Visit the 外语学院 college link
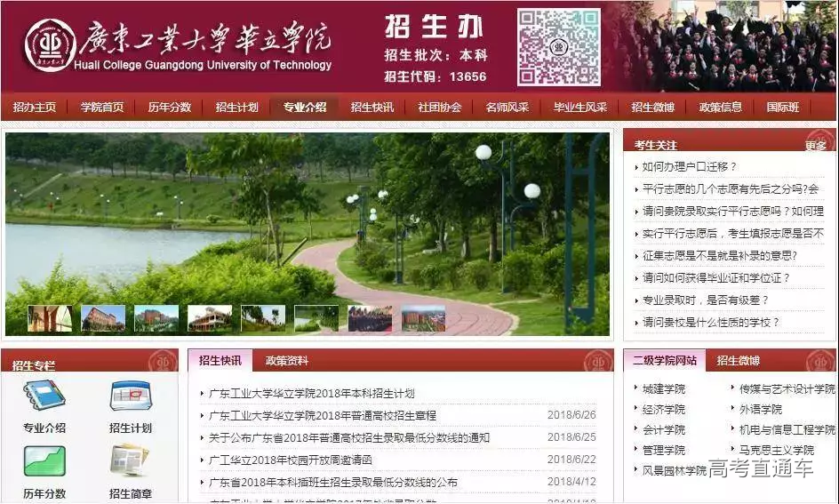This screenshot has width=839, height=504. [761, 409]
